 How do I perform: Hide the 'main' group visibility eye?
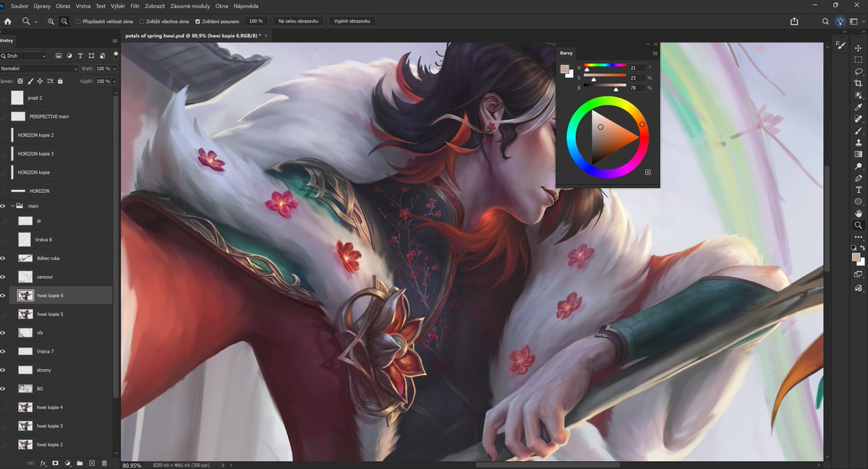(x=4, y=206)
